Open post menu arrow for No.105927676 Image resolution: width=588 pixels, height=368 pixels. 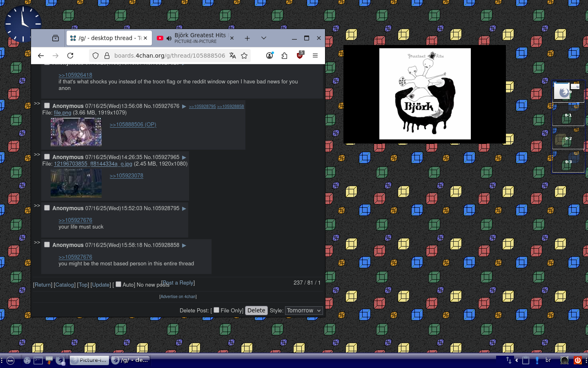184,106
